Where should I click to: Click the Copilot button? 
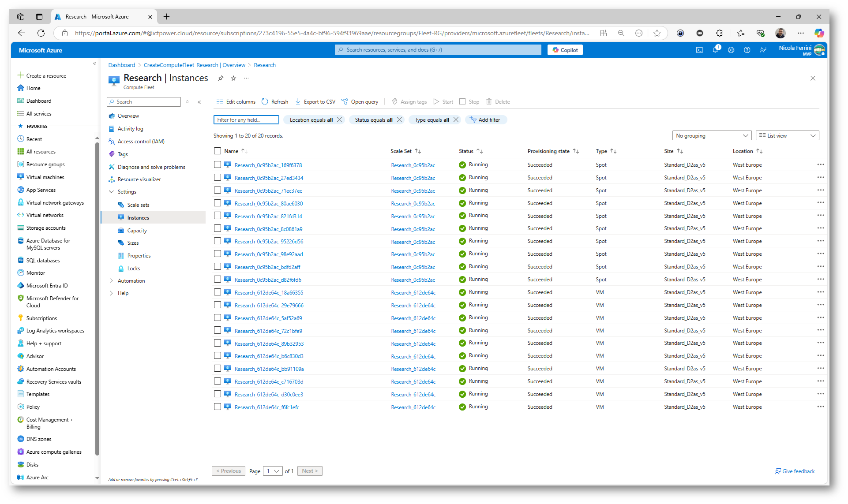click(565, 50)
